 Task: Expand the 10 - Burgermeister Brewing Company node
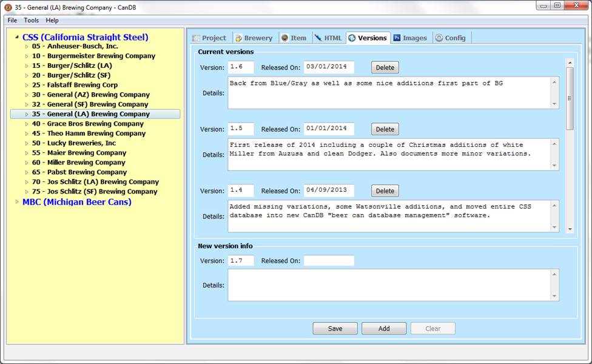(27, 56)
